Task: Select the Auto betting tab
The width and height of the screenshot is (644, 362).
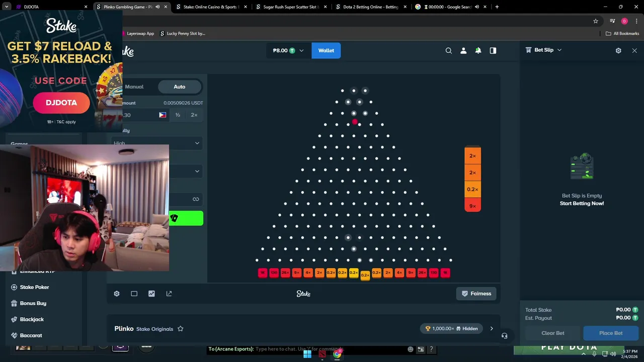Action: tap(180, 86)
